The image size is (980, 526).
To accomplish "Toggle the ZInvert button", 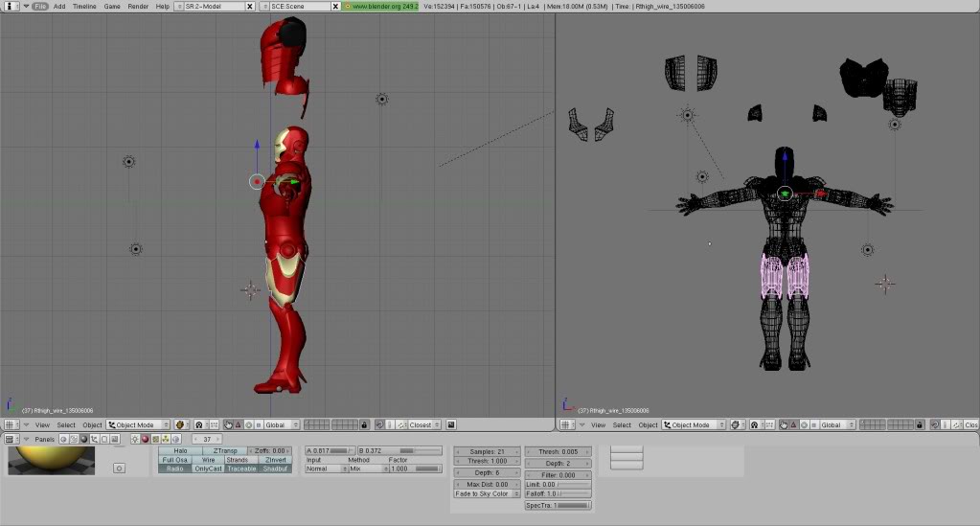I will click(275, 460).
